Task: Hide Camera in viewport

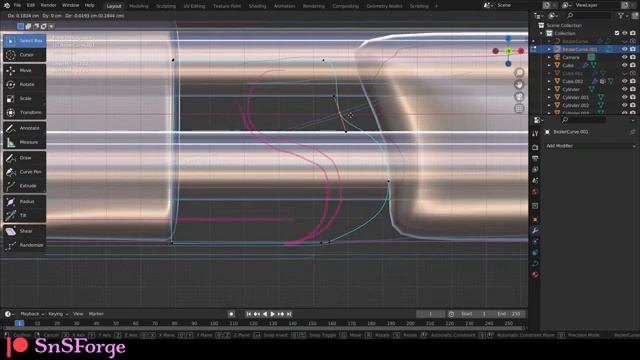Action: tap(624, 57)
